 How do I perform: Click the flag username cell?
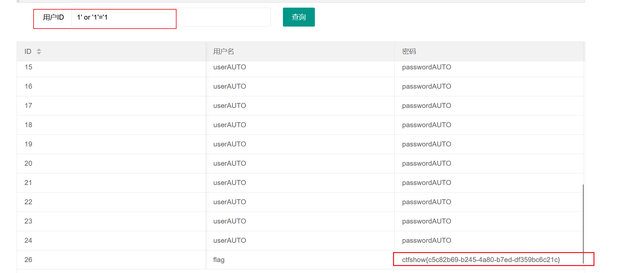300,260
